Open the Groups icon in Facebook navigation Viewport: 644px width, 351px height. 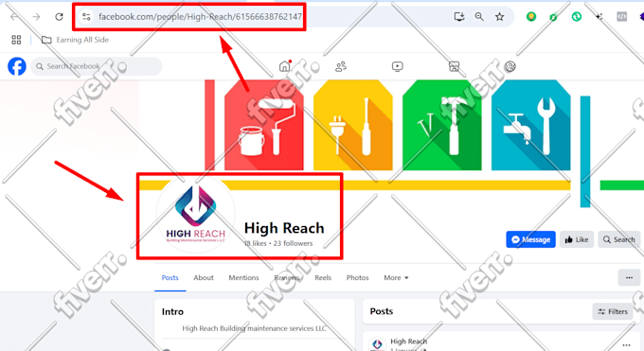[510, 66]
